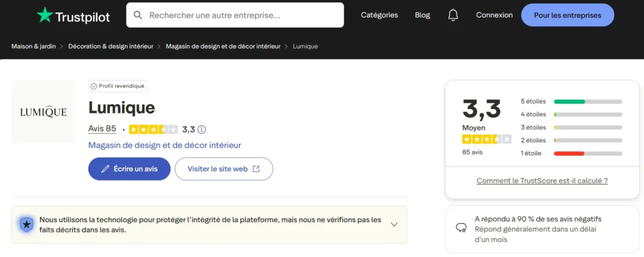Click Écrire un avis button

pos(130,169)
